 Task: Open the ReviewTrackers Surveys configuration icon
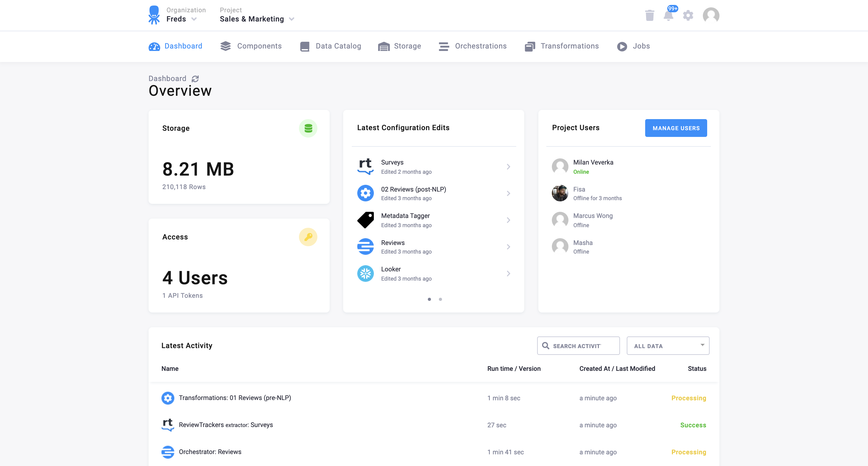(x=365, y=166)
